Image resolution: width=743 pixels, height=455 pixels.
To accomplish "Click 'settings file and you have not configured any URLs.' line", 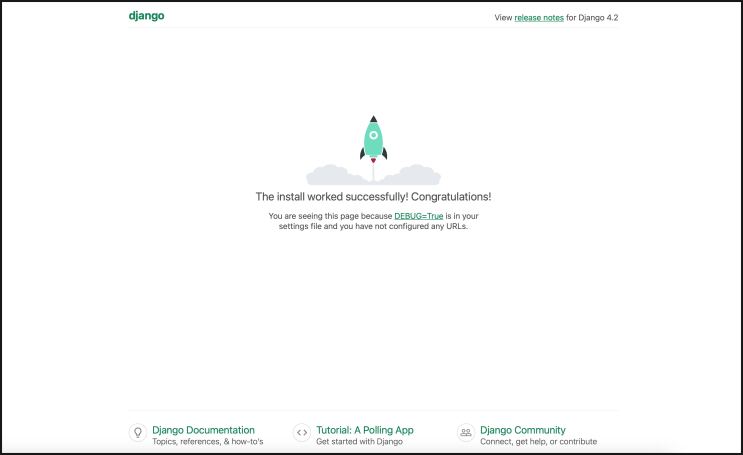I will pos(373,226).
